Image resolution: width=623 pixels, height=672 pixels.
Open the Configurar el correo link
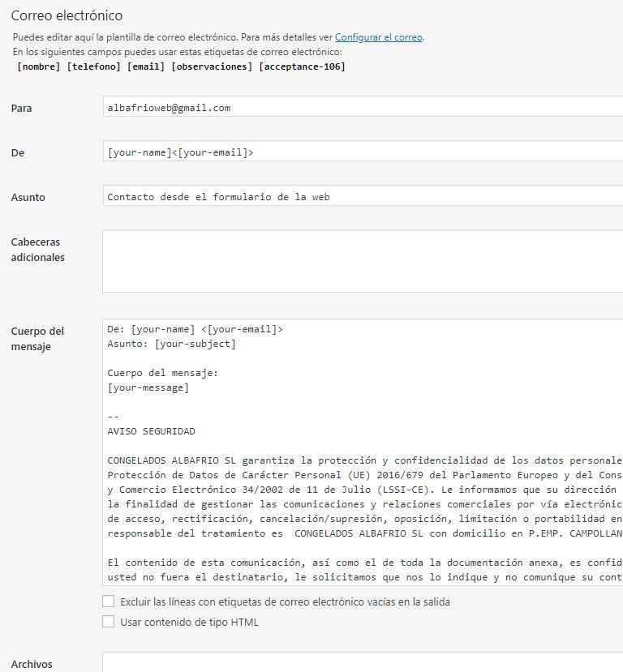tap(379, 37)
